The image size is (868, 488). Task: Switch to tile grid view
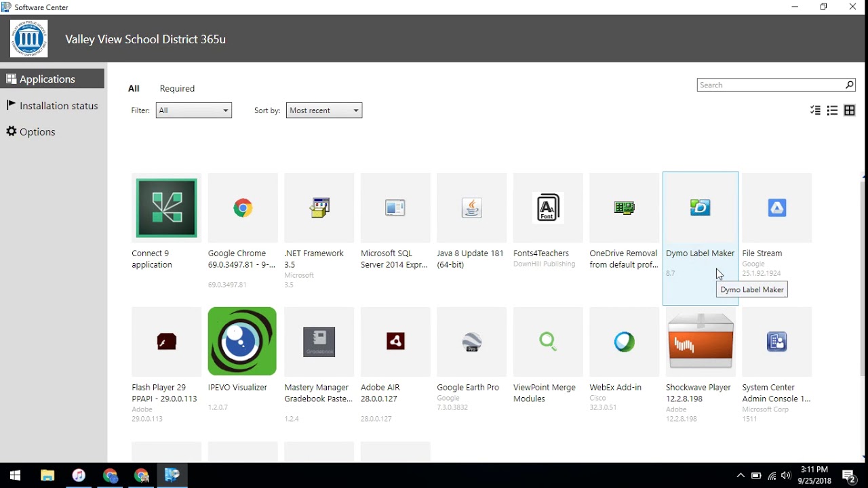[850, 110]
